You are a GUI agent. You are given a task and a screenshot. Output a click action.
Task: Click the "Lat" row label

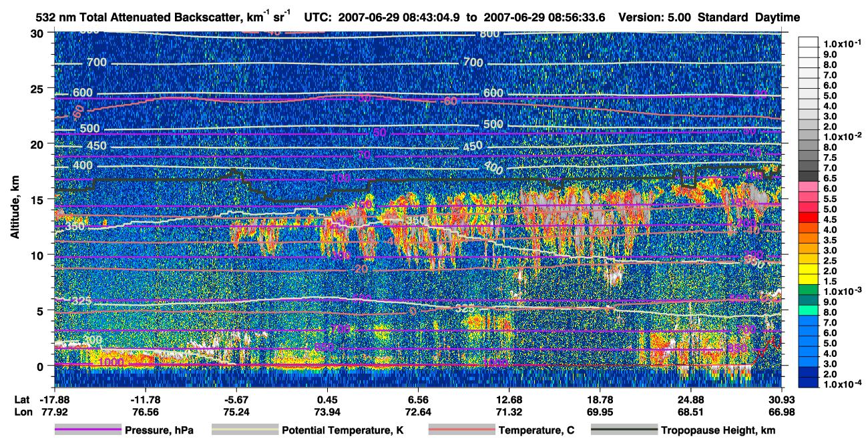coord(22,400)
